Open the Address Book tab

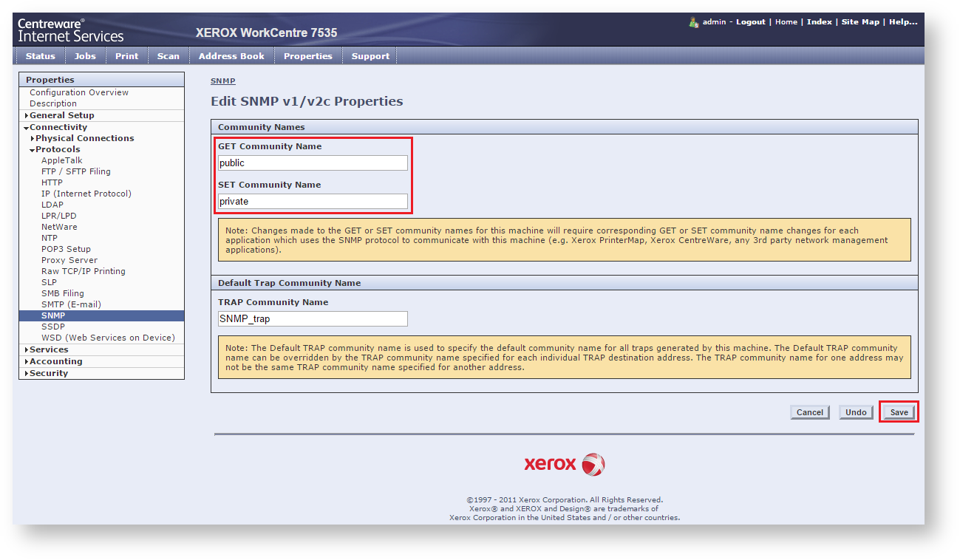click(x=231, y=56)
